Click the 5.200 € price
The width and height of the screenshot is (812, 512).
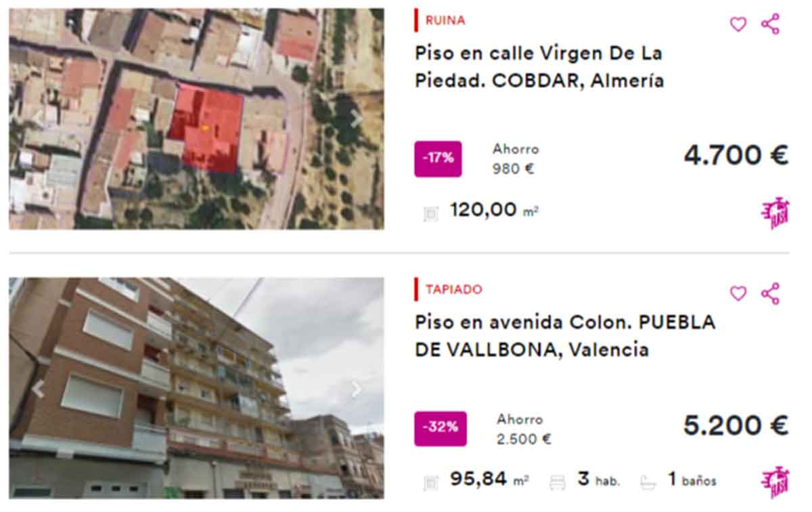click(736, 425)
